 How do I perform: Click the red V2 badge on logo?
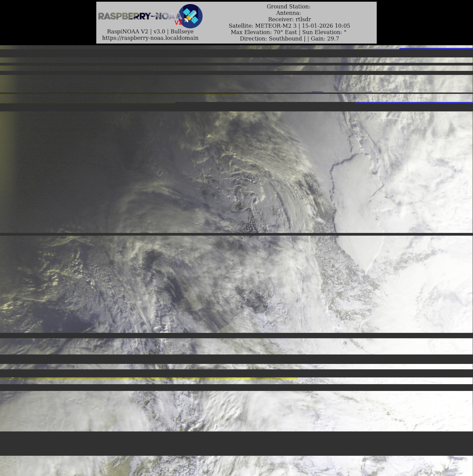[x=178, y=23]
